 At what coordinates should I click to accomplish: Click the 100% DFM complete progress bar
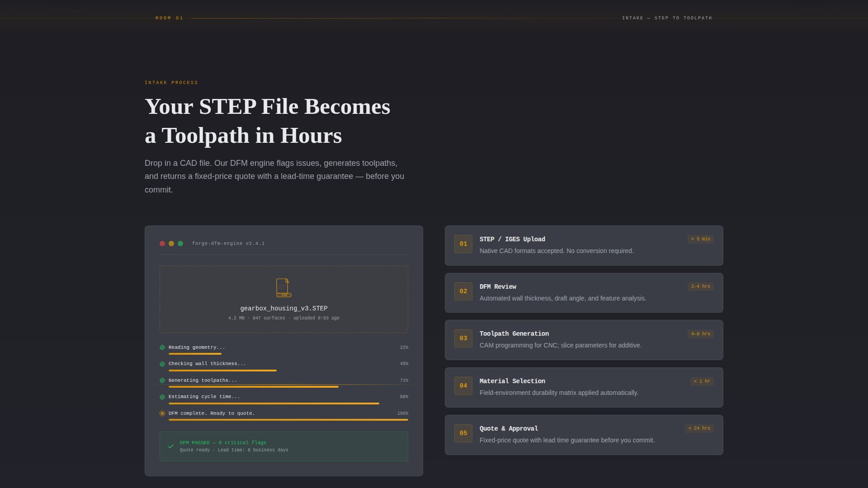(x=288, y=420)
